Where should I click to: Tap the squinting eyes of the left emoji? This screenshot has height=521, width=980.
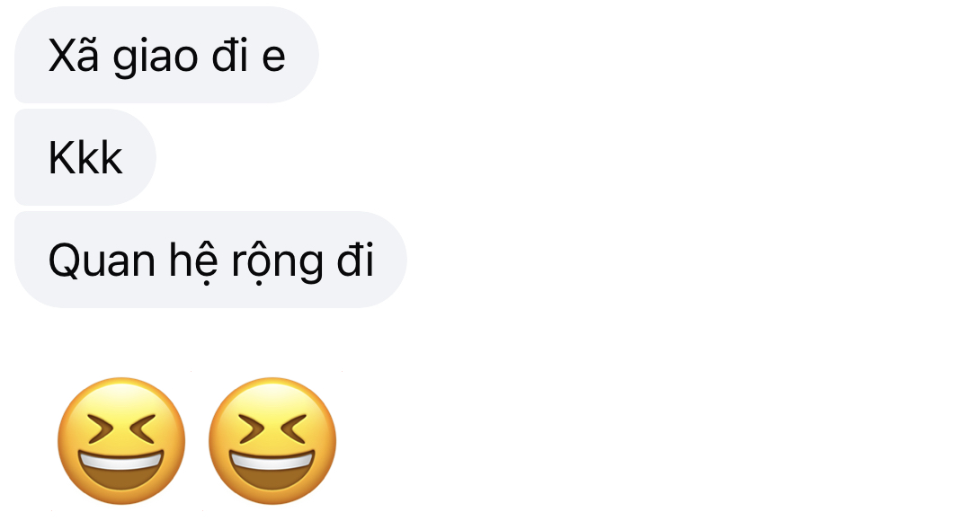point(121,428)
